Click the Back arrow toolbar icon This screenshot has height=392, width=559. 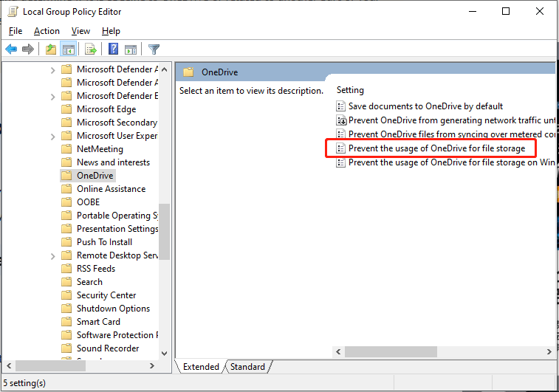[x=11, y=49]
